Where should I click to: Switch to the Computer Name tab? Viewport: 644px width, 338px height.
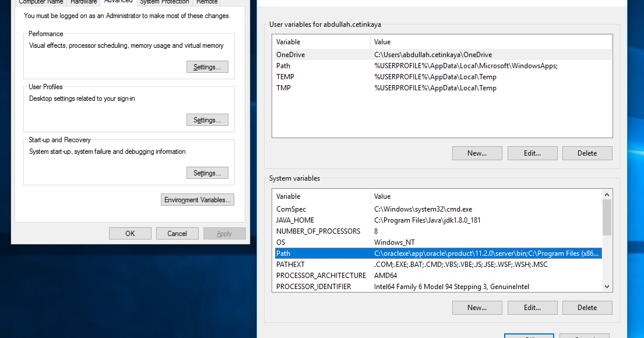(41, 2)
